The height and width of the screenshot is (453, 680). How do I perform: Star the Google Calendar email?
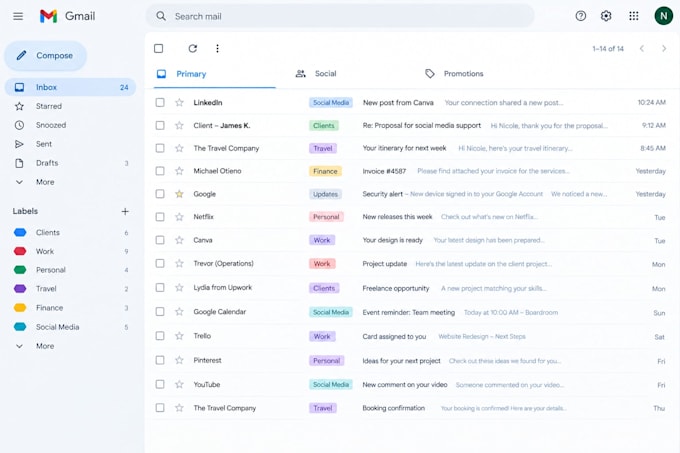click(179, 311)
